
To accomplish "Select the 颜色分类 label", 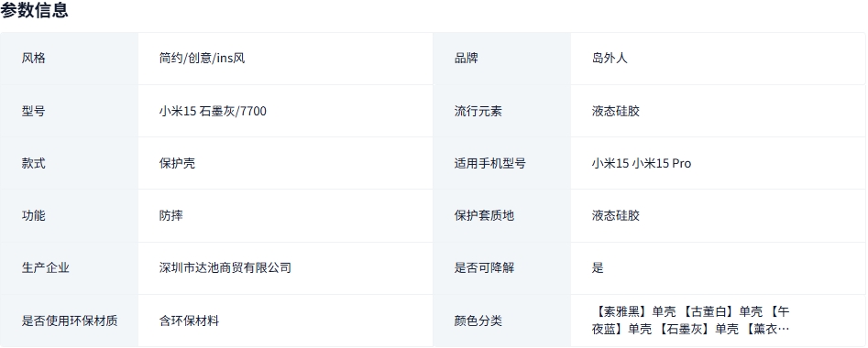I will [x=478, y=321].
